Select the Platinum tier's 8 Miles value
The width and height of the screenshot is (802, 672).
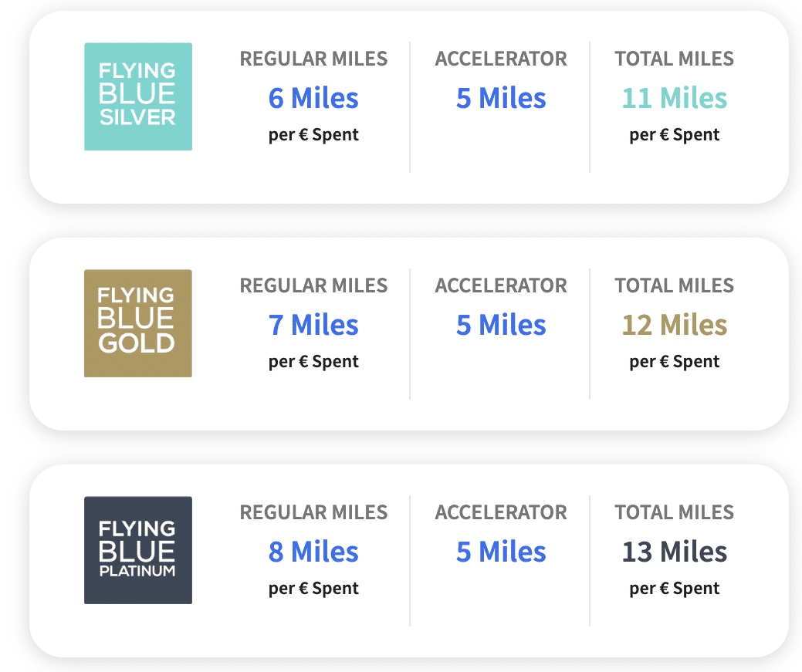pyautogui.click(x=313, y=552)
